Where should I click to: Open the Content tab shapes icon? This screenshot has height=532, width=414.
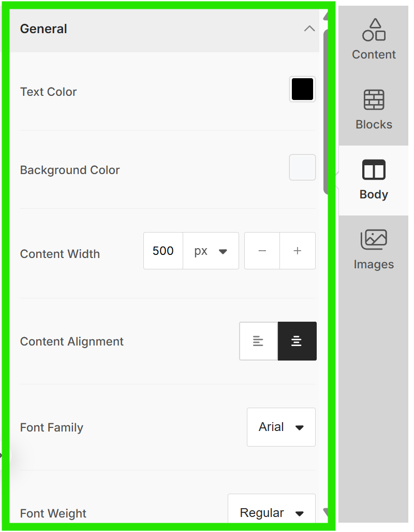(374, 30)
